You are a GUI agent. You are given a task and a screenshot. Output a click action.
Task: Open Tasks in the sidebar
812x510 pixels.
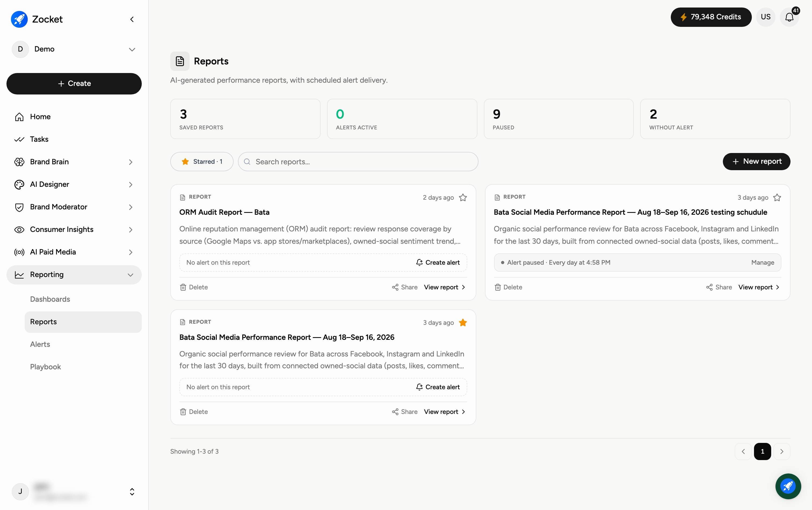click(x=74, y=139)
